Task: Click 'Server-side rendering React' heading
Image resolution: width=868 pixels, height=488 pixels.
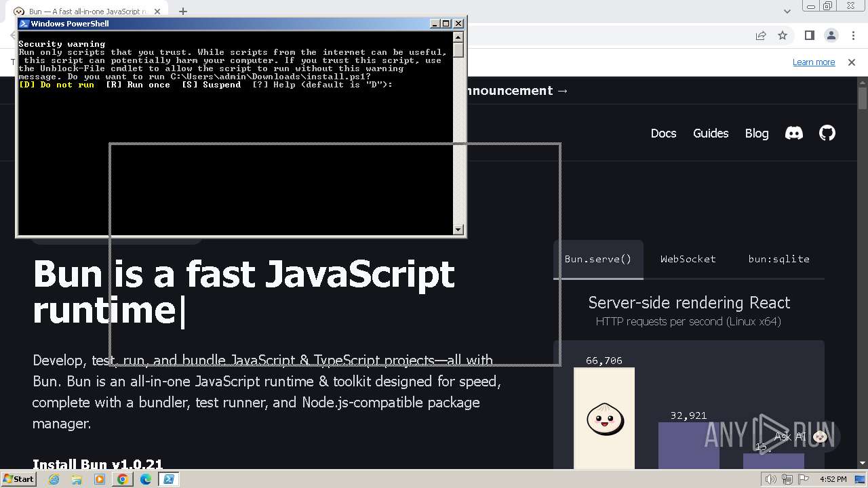Action: click(x=689, y=303)
